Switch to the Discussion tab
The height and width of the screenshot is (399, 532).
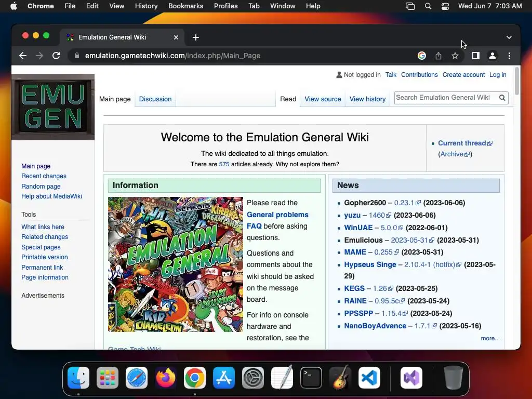tap(155, 99)
